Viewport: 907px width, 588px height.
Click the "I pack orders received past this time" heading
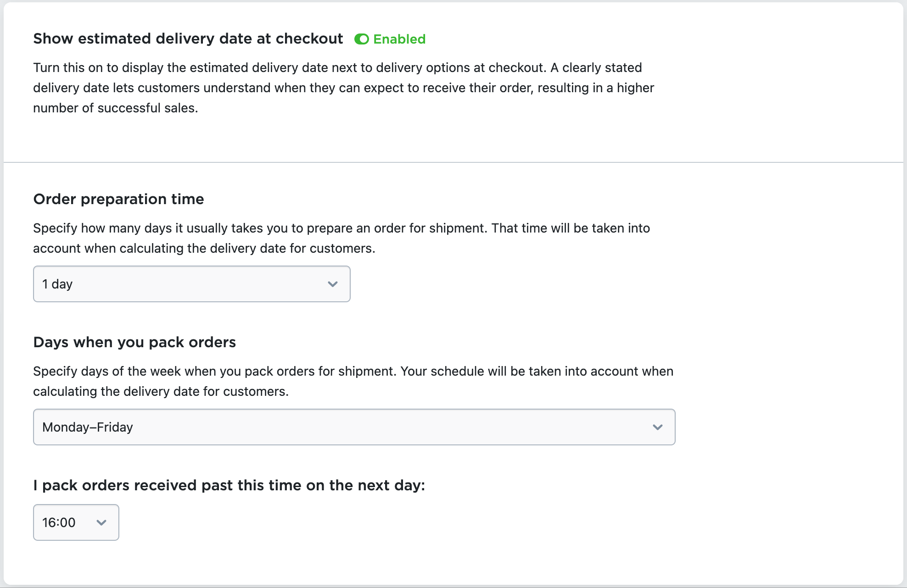pyautogui.click(x=230, y=486)
